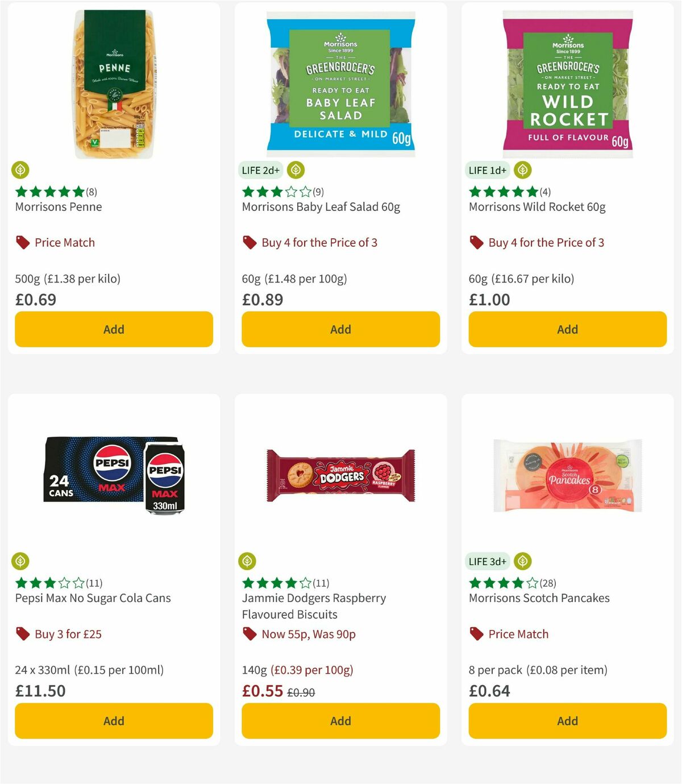Image resolution: width=682 pixels, height=784 pixels.
Task: Click the leaf icon above Jammie Dodgers rating
Action: pyautogui.click(x=247, y=561)
